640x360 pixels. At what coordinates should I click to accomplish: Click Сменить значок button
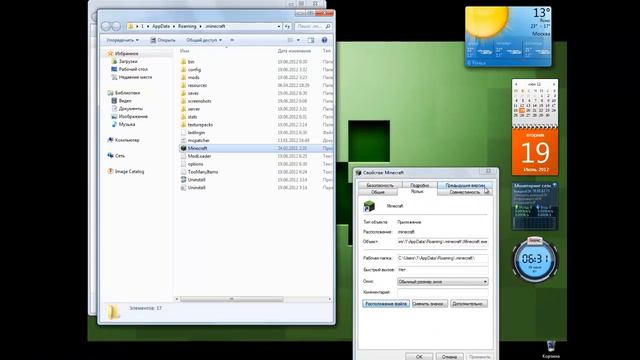pos(430,304)
